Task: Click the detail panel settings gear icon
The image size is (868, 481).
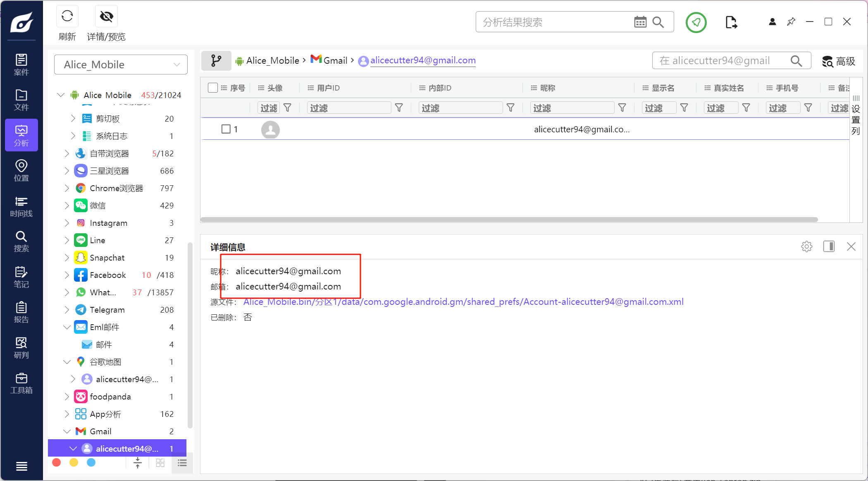Action: (806, 247)
